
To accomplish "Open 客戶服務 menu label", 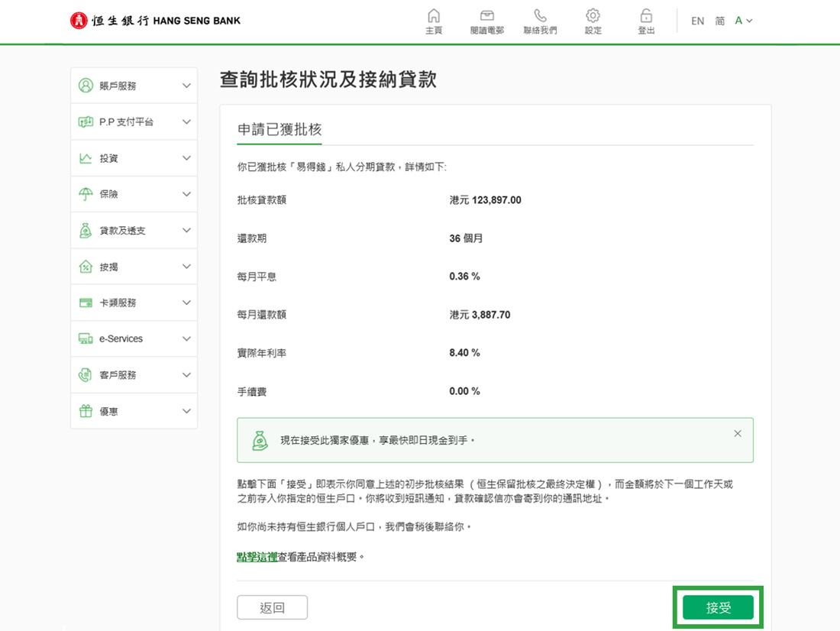I will 118,375.
